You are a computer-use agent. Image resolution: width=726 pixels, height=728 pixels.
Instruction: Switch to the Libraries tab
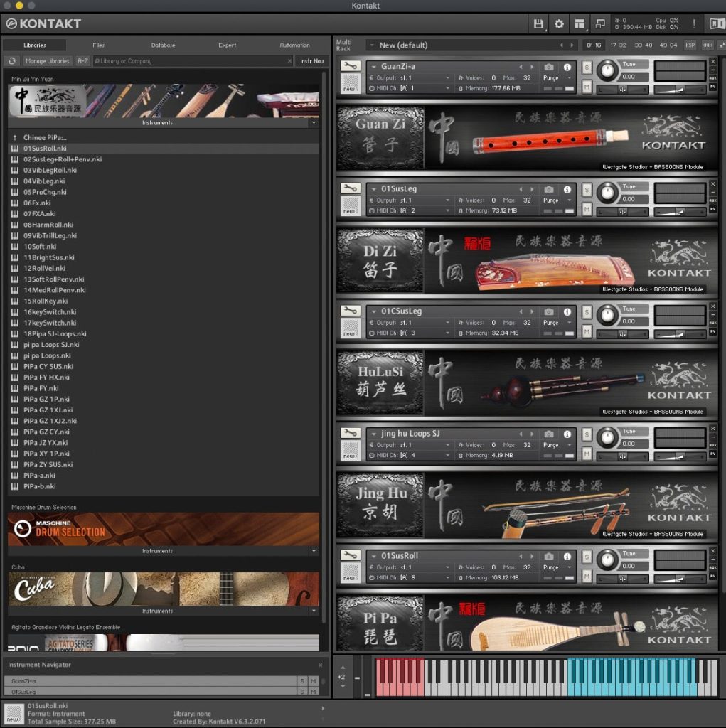[x=35, y=45]
